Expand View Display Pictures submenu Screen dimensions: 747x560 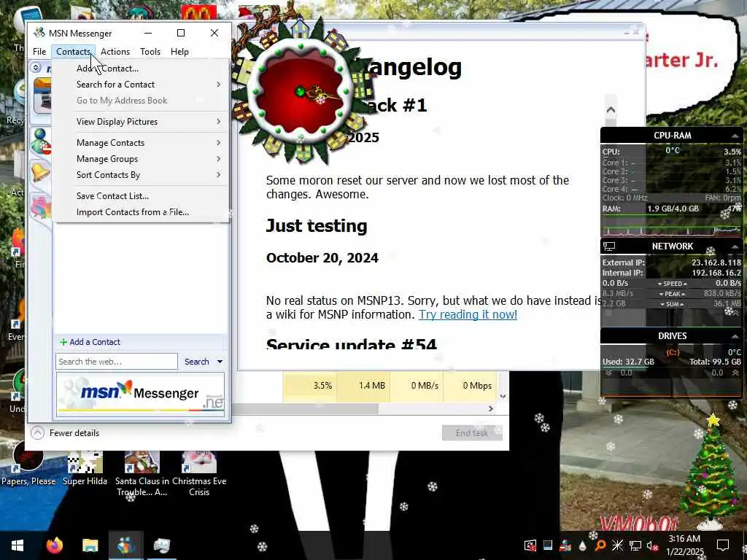pyautogui.click(x=141, y=122)
